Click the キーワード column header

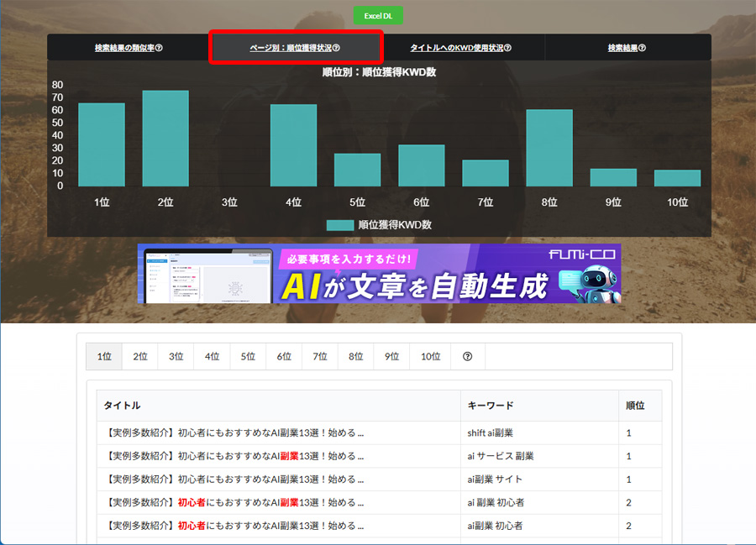(x=490, y=406)
